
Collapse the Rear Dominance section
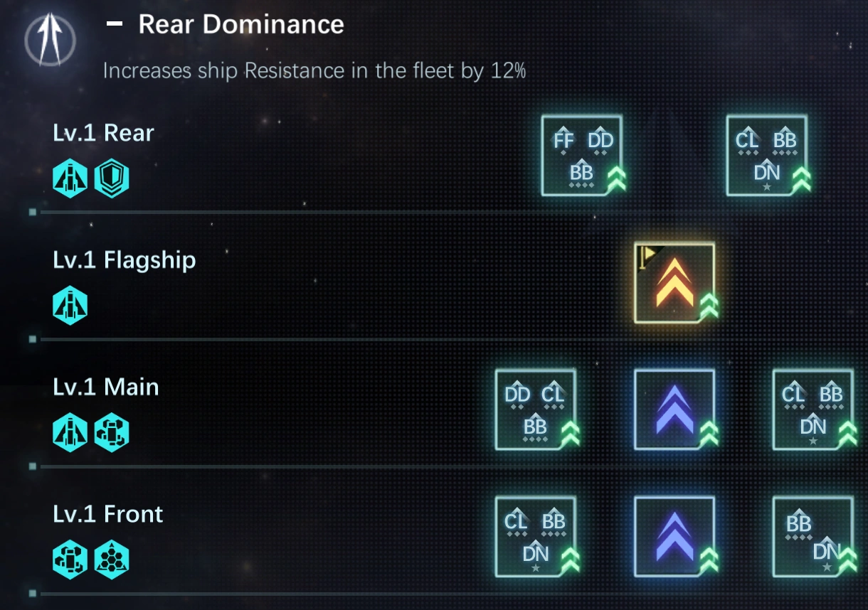pyautogui.click(x=114, y=25)
